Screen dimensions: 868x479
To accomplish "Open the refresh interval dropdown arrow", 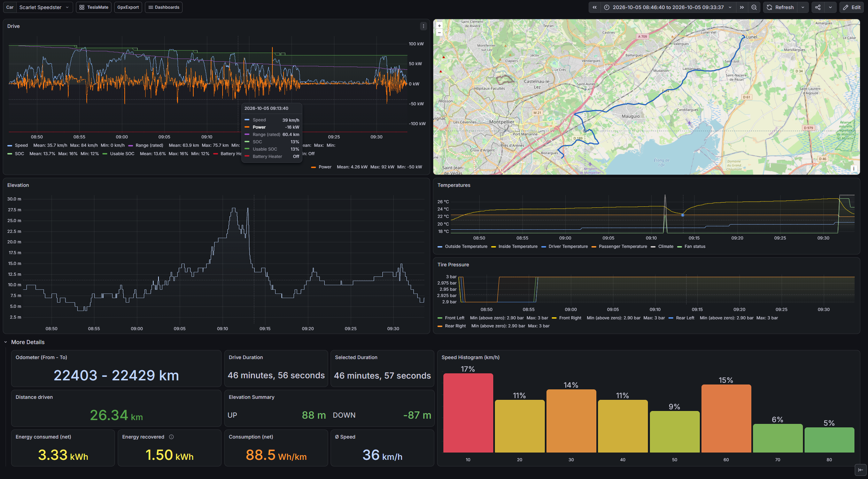I will pyautogui.click(x=803, y=7).
